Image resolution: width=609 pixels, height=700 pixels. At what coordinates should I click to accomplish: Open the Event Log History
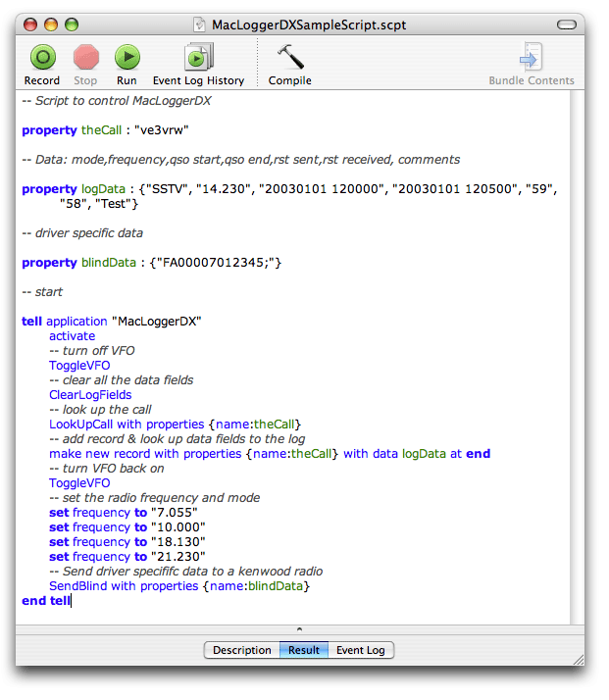click(x=198, y=58)
